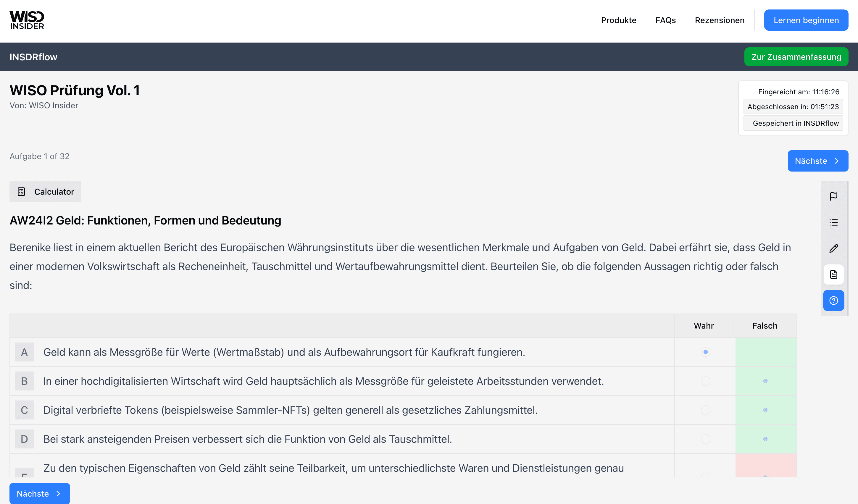Click the bottom Nächste button
858x504 pixels.
(39, 493)
